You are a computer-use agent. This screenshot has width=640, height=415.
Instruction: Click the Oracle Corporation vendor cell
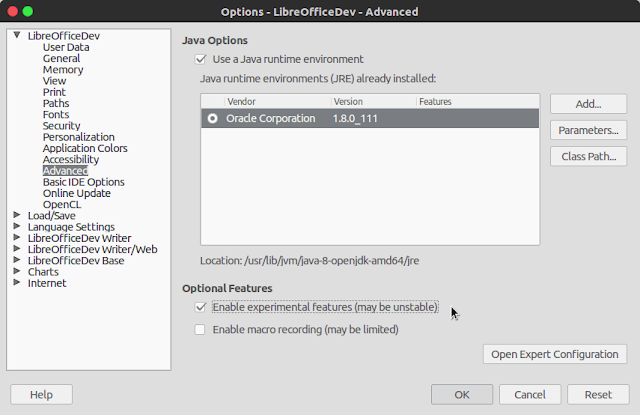pos(271,118)
